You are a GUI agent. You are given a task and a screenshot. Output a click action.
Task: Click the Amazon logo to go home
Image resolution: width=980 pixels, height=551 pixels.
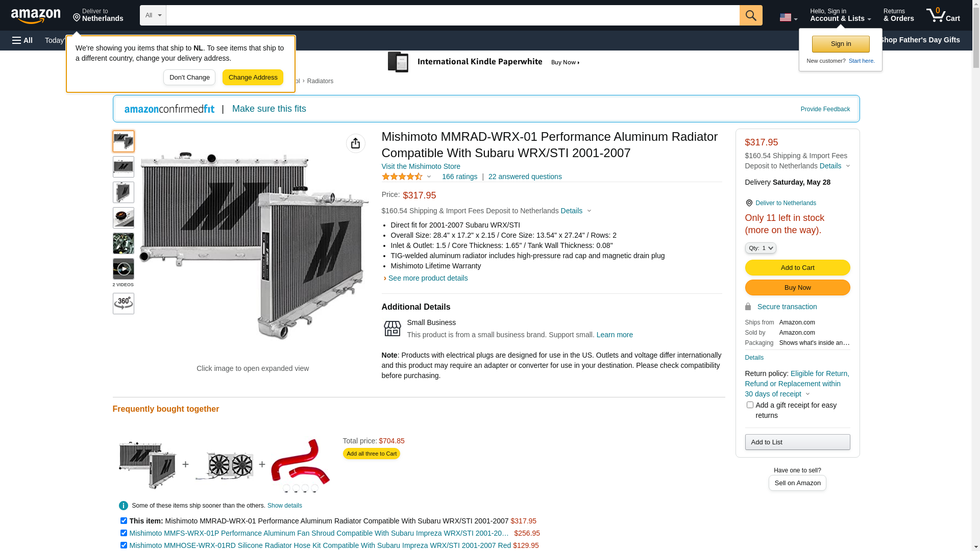click(36, 16)
